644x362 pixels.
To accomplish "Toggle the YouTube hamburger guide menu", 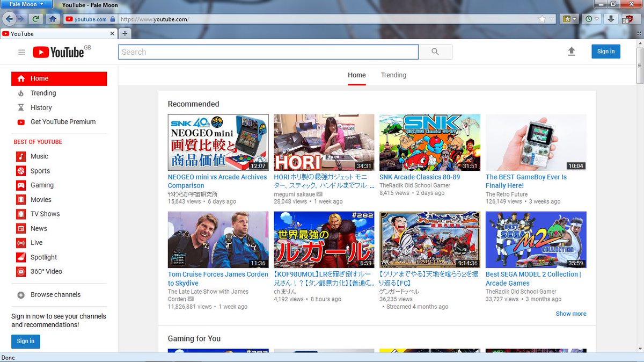I will click(21, 52).
